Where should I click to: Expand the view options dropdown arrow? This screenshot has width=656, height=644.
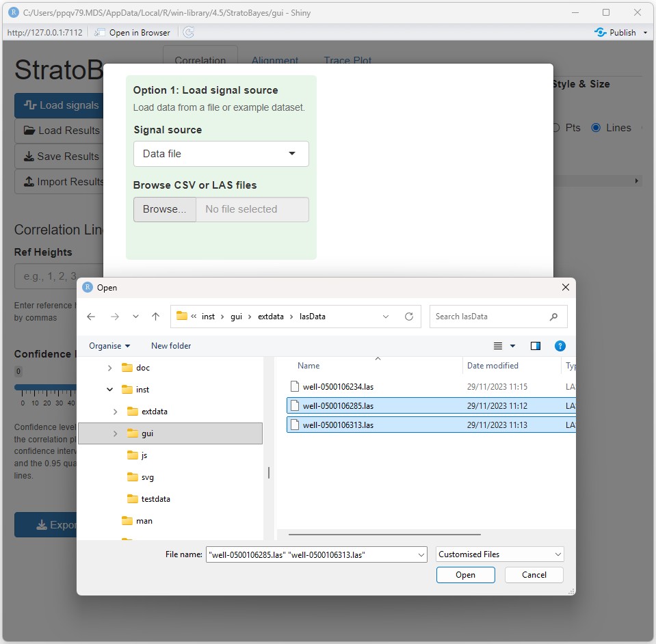coord(513,346)
